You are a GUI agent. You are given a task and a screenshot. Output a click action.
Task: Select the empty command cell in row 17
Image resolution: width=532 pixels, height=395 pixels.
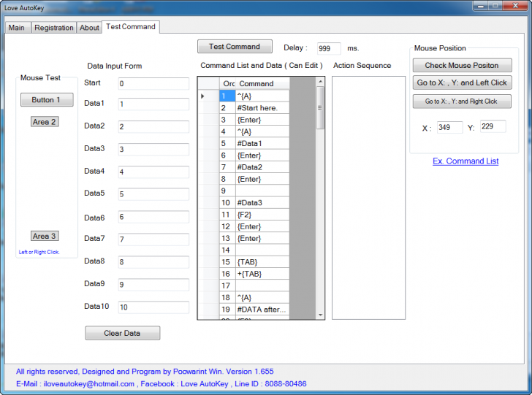[x=262, y=285]
